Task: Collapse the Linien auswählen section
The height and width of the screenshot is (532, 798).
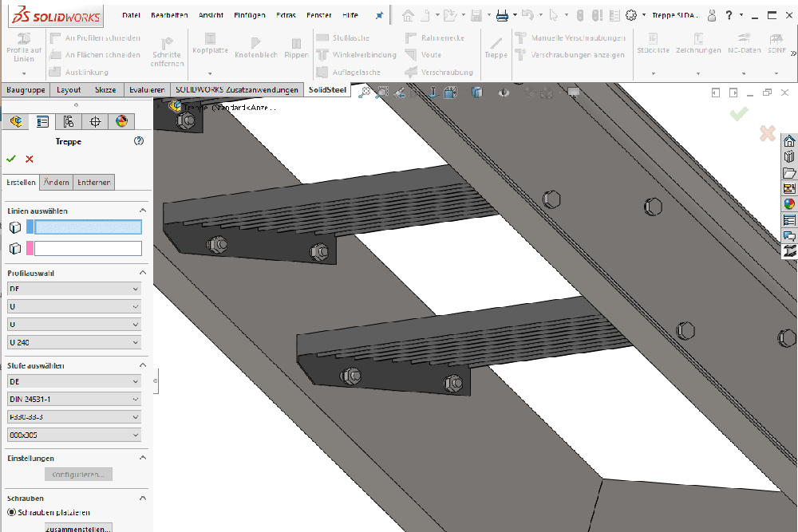Action: [x=143, y=211]
